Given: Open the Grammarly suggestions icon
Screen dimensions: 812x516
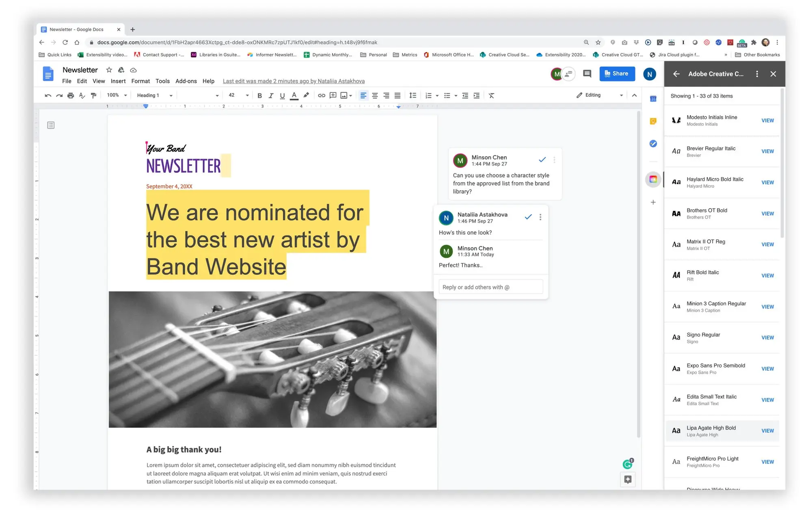Looking at the screenshot, I should coord(627,464).
